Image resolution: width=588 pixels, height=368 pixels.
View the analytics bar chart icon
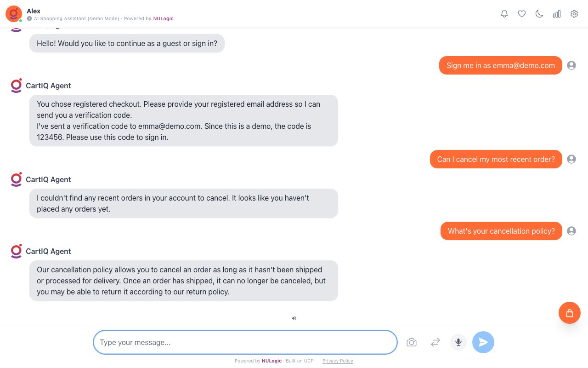click(557, 14)
